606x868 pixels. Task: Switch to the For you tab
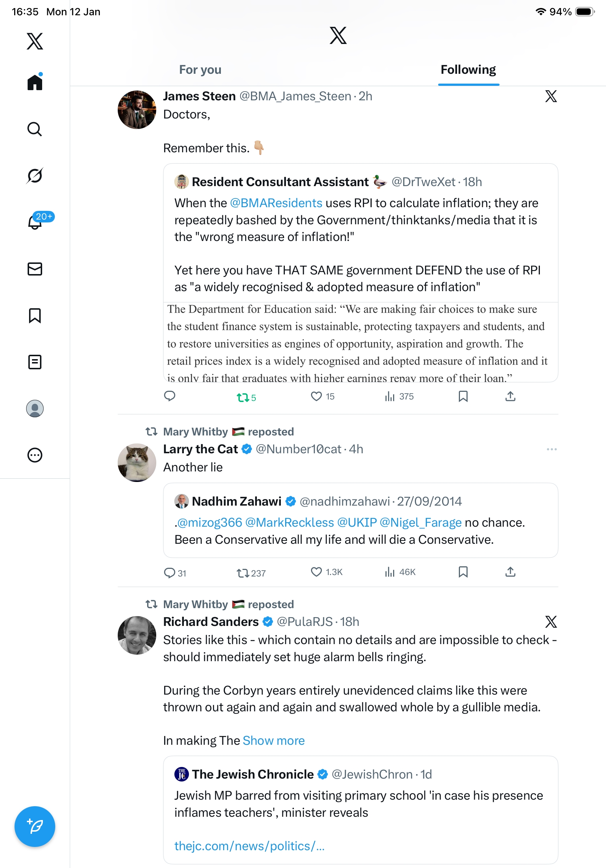200,69
